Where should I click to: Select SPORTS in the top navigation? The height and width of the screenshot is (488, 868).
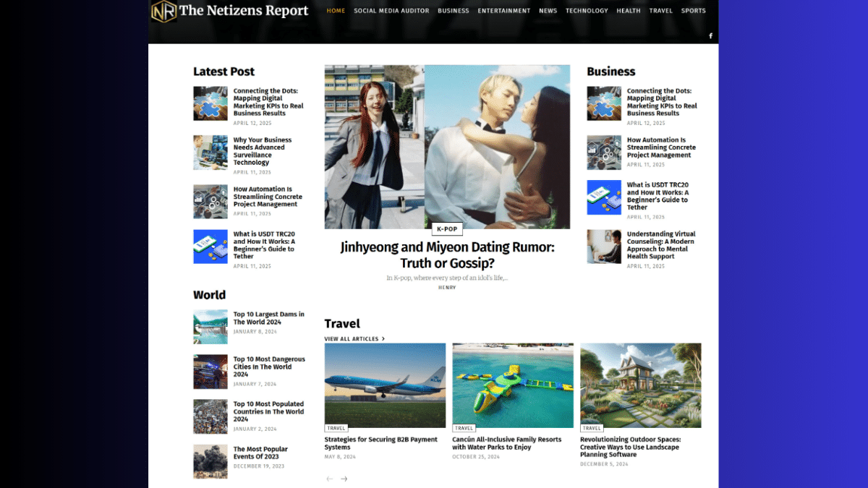(x=693, y=11)
